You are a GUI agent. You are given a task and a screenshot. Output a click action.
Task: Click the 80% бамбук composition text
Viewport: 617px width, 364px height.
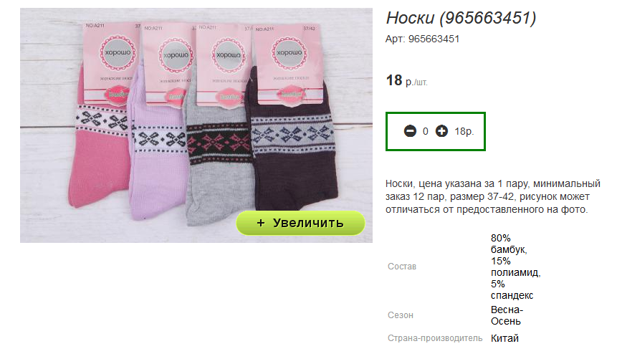pyautogui.click(x=508, y=244)
